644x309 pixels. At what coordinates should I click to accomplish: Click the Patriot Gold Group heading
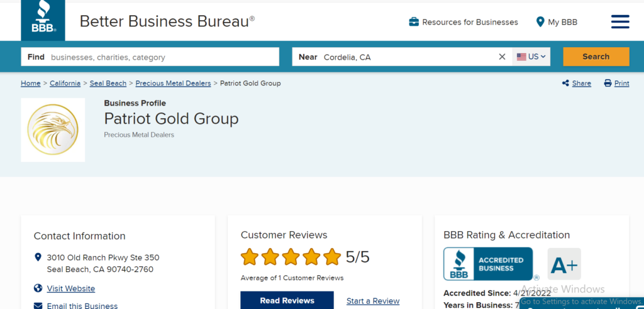(x=171, y=119)
